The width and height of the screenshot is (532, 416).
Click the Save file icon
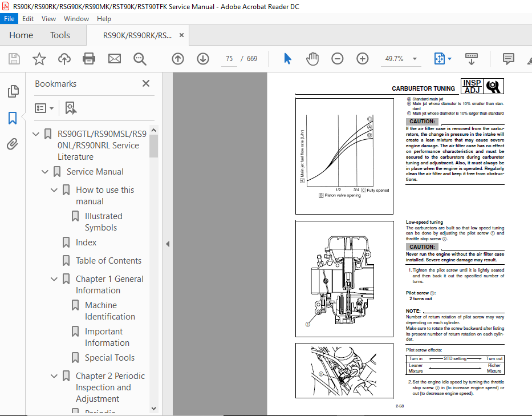[14, 59]
